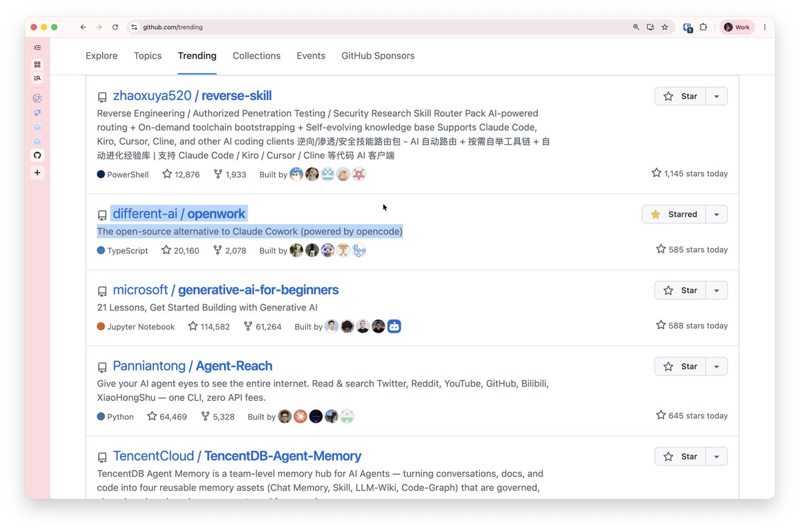Open the tab search icon in sidebar
Screen dimensions: 800x532
point(37,78)
